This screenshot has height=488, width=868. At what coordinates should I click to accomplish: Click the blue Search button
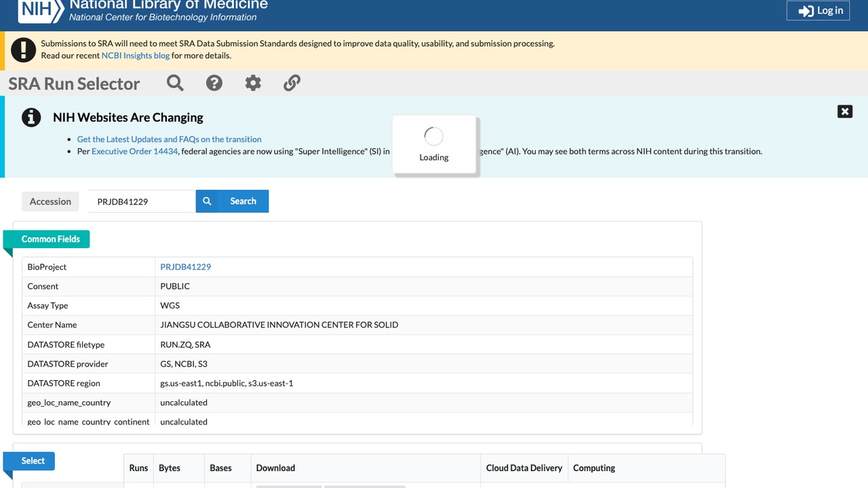click(x=232, y=201)
